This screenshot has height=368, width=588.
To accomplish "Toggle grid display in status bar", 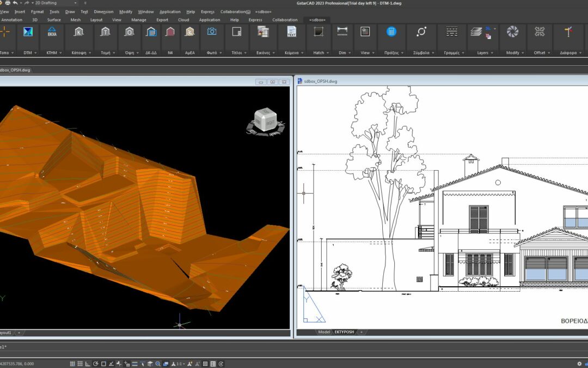I will click(80, 364).
